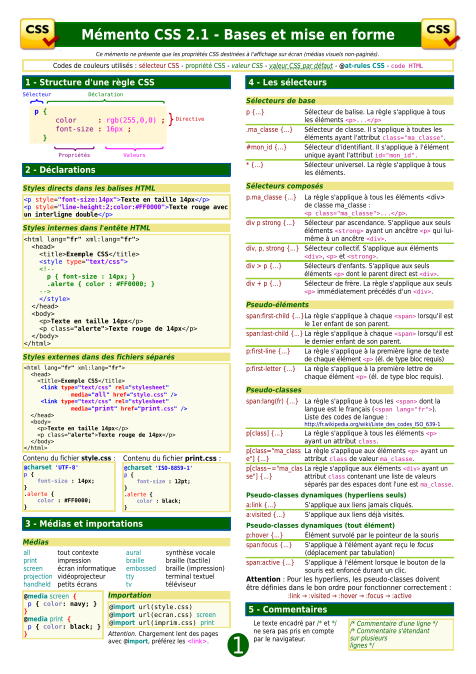Image resolution: width=476 pixels, height=674 pixels.
Task: Click the "embossed" media type
Action: 141,569
